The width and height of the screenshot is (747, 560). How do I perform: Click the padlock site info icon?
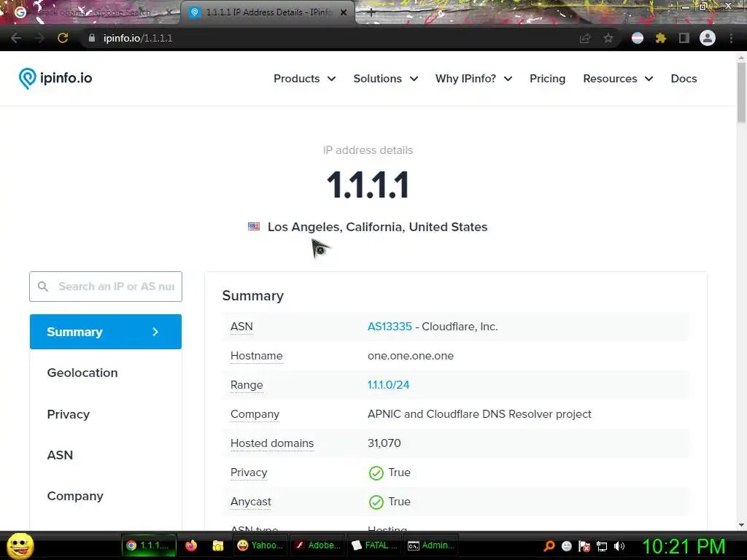[x=92, y=38]
